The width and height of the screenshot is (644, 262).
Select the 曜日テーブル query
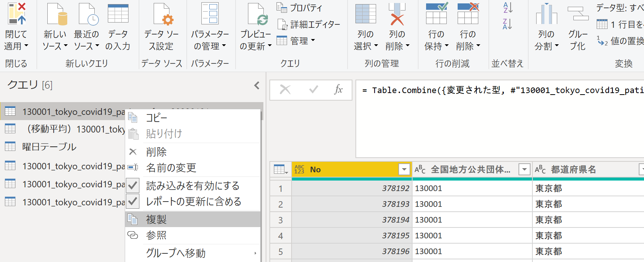pos(49,147)
